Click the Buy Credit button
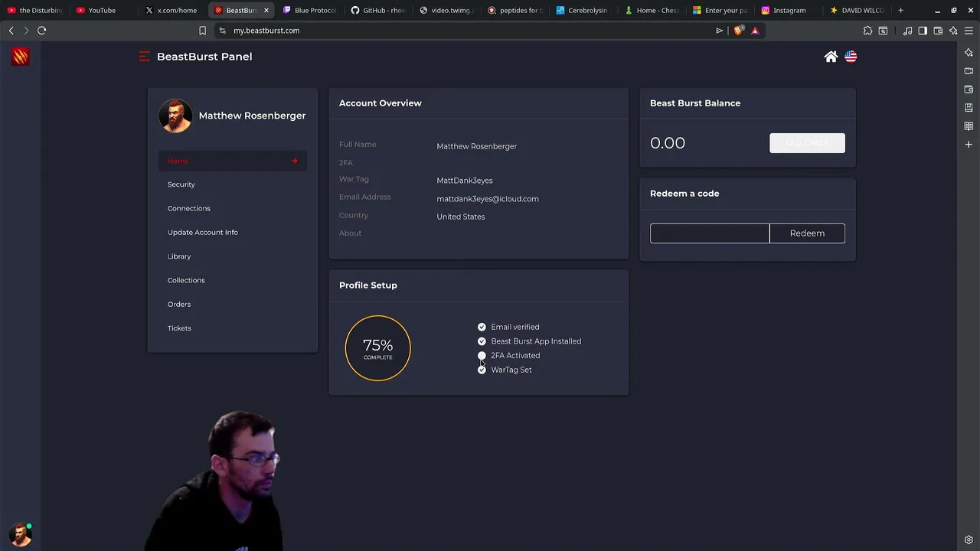Image resolution: width=980 pixels, height=551 pixels. 807,143
